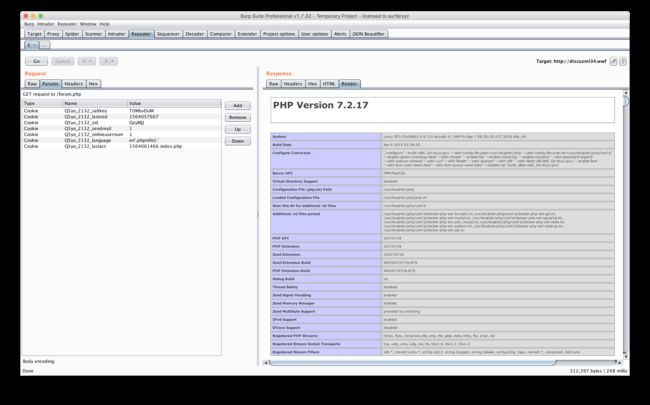The image size is (650, 405).
Task: Switch to the Scanner tab
Action: (x=93, y=34)
